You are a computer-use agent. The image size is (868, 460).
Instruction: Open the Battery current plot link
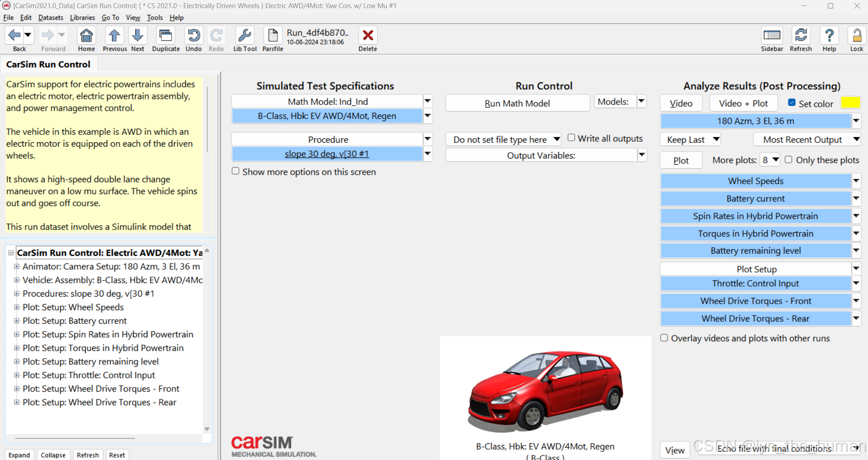pyautogui.click(x=755, y=198)
